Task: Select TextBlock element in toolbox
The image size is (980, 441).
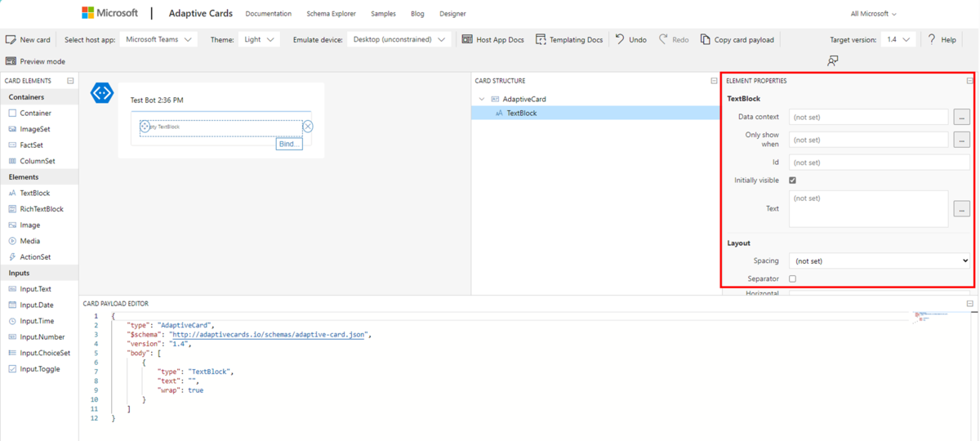Action: tap(39, 194)
